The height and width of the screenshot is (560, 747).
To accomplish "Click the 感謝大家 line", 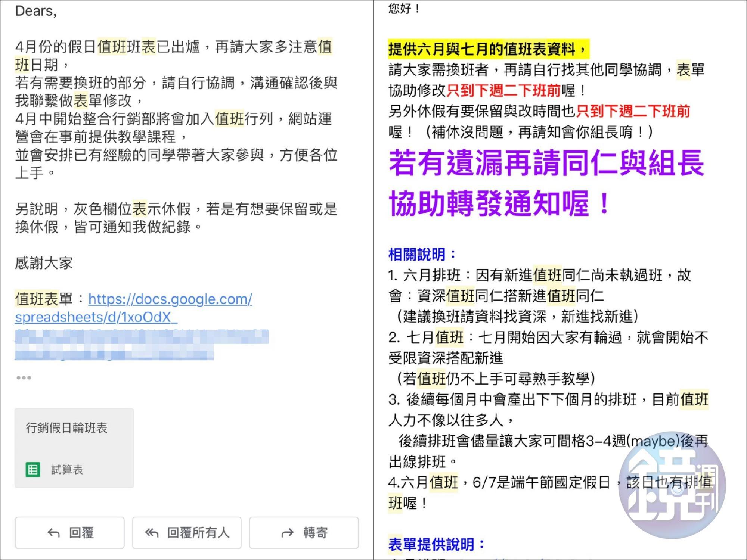I will coord(44,263).
